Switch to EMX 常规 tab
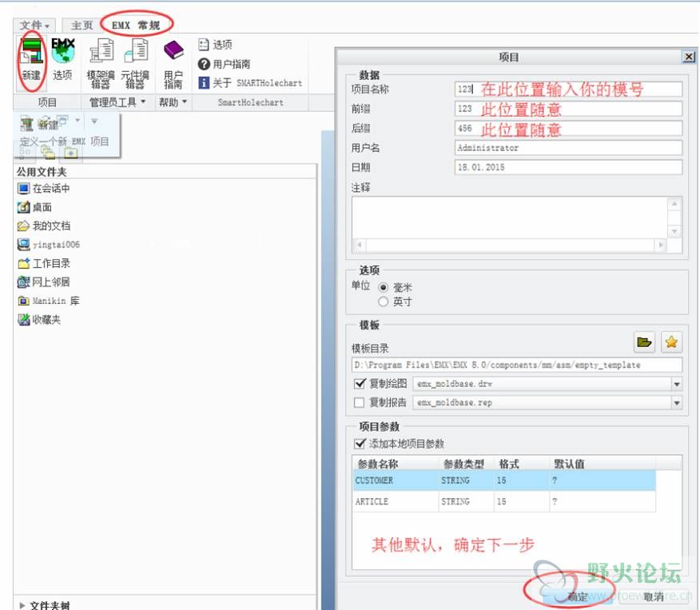 [x=136, y=26]
